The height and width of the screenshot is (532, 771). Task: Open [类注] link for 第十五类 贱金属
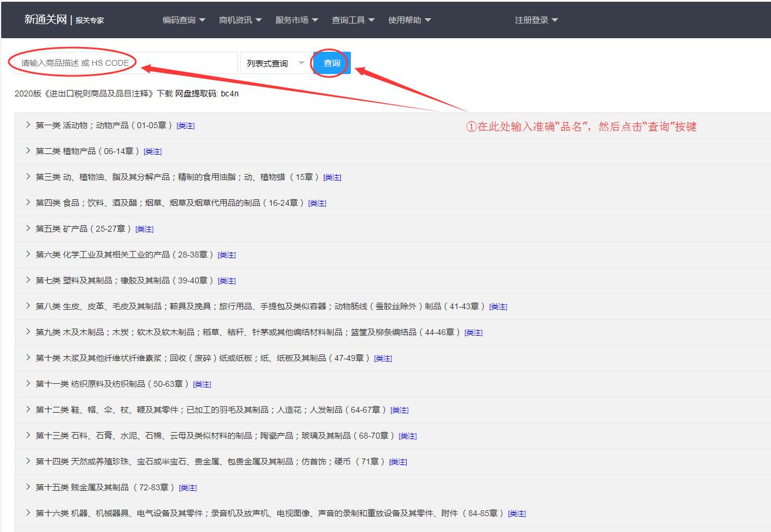coord(188,488)
